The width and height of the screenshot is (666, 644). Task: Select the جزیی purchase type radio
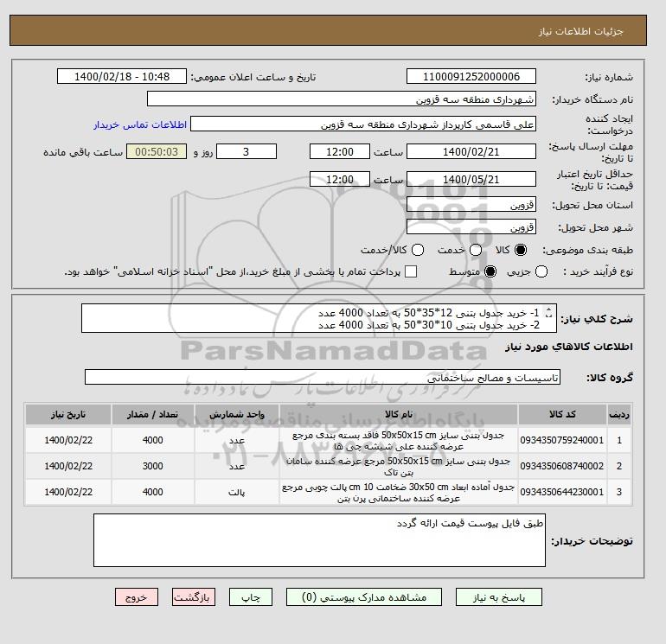point(541,271)
